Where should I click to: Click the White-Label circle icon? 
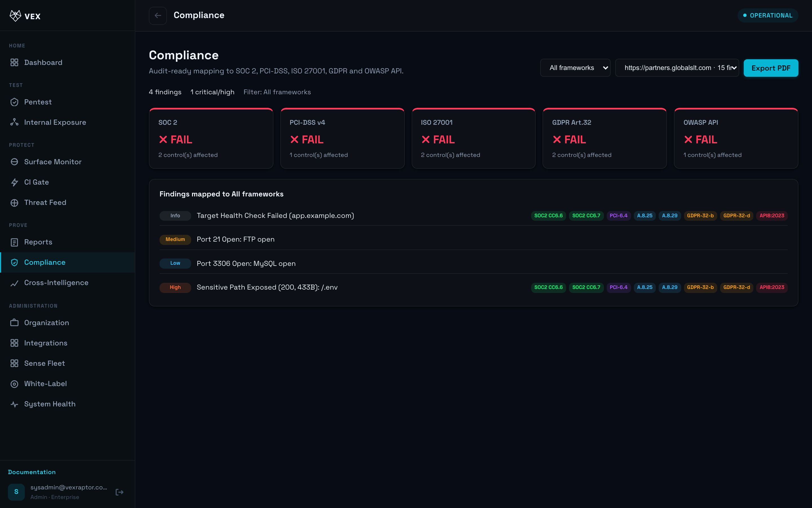coord(14,384)
